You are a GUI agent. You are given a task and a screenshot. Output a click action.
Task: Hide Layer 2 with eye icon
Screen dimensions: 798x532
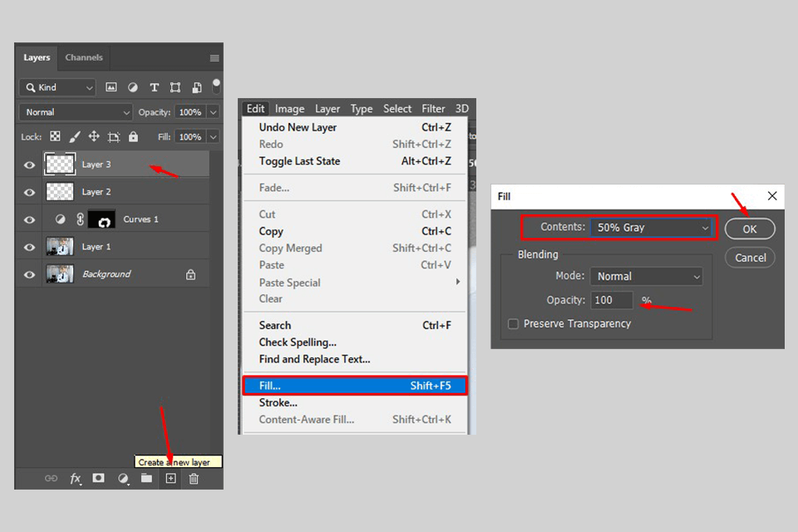click(30, 192)
